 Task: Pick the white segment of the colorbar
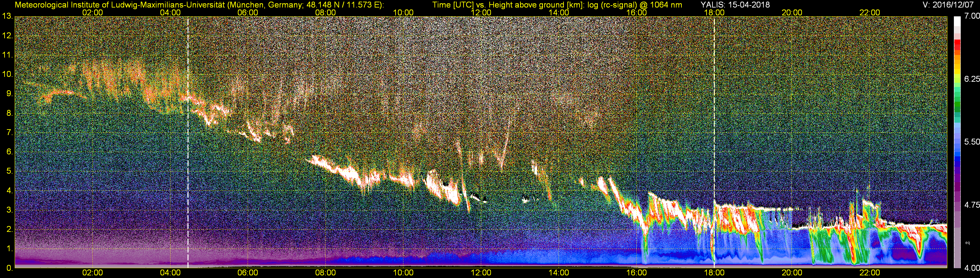(957, 22)
